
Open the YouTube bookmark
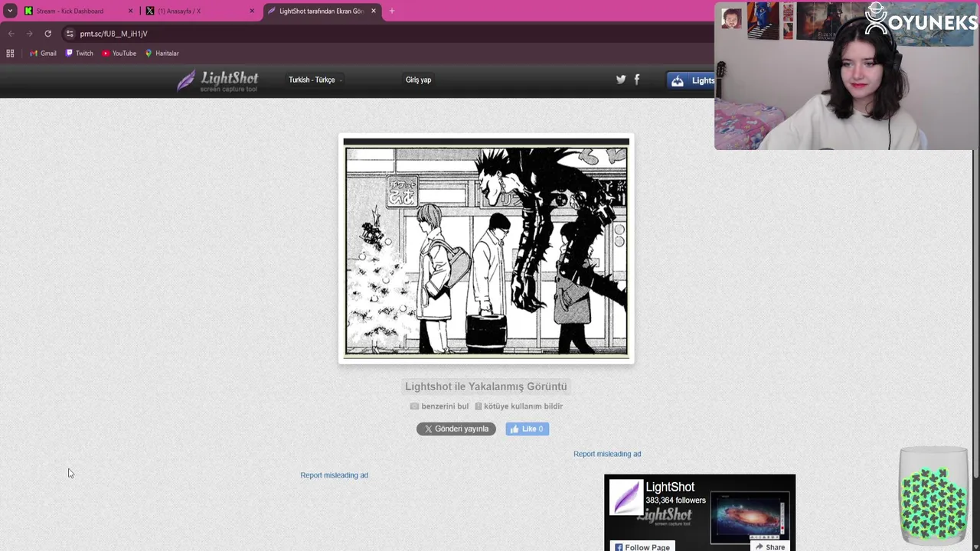click(119, 54)
